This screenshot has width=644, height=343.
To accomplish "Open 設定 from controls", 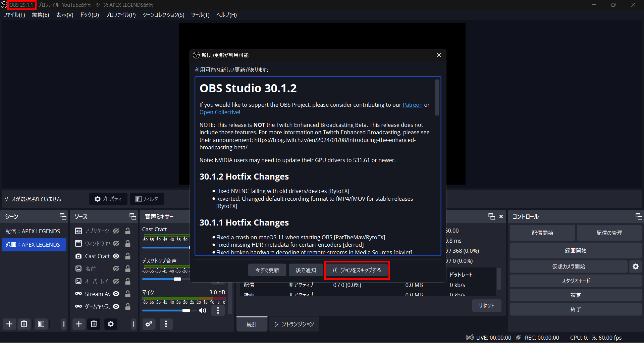I will click(x=576, y=295).
